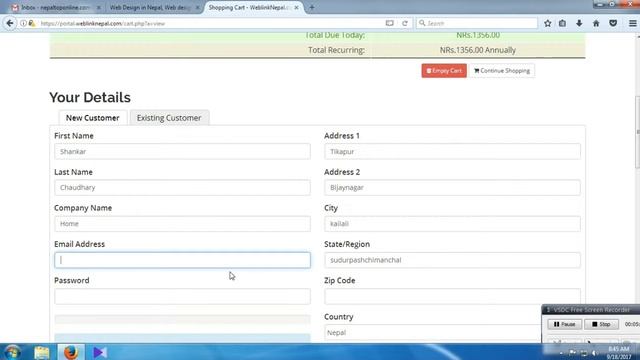Open the Pocket icon in toolbar

tap(613, 23)
